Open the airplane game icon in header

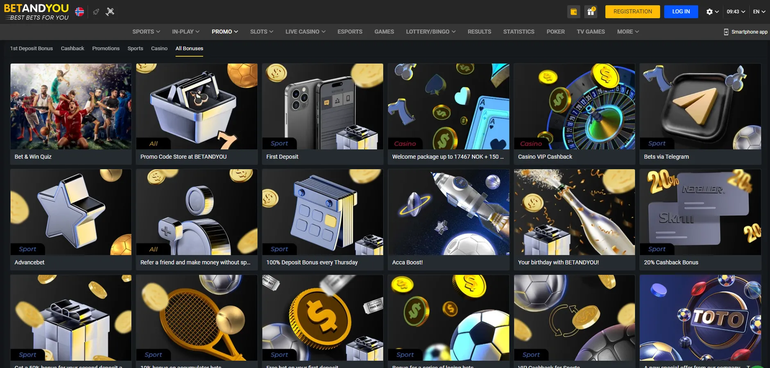click(x=110, y=11)
